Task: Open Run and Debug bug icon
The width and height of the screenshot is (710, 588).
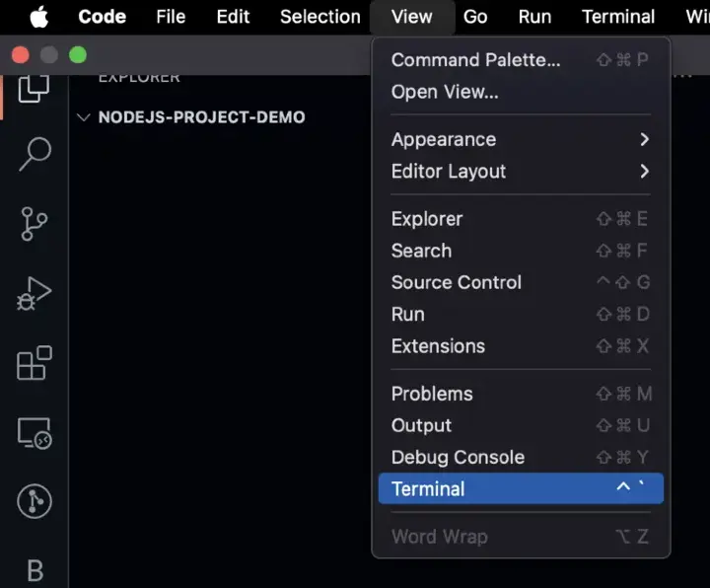Action: click(35, 294)
